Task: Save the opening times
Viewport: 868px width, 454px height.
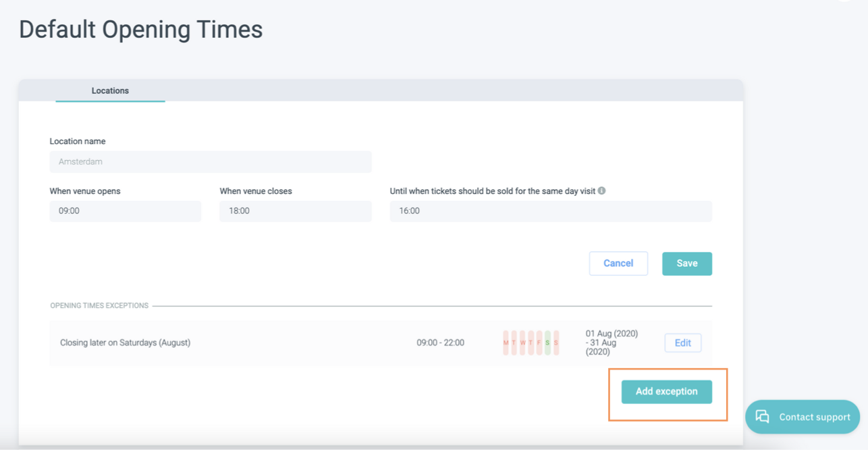Action: point(686,263)
